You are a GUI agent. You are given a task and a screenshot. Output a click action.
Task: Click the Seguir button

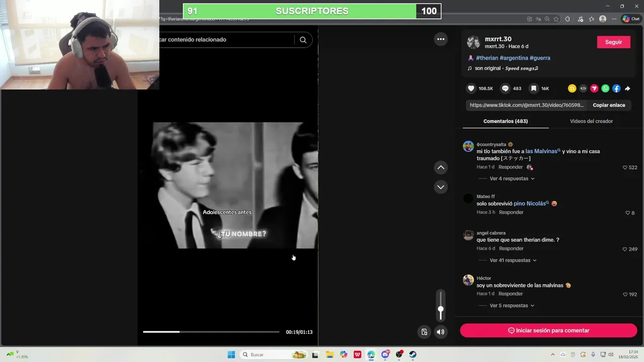613,42
